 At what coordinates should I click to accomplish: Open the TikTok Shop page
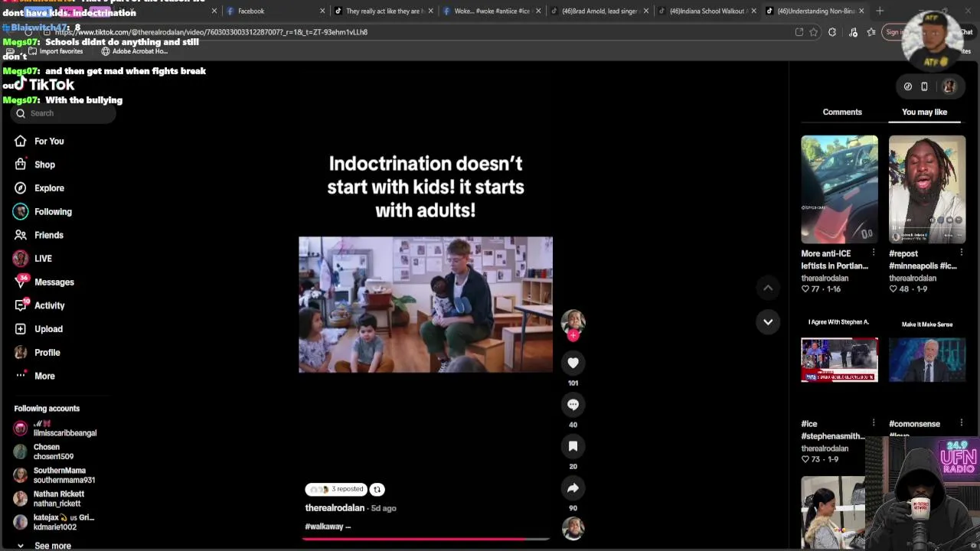pyautogui.click(x=35, y=165)
